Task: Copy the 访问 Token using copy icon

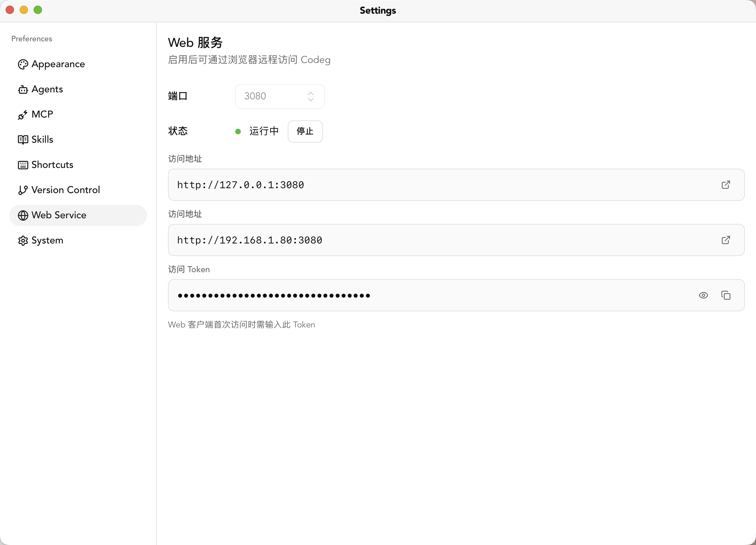Action: click(x=726, y=295)
